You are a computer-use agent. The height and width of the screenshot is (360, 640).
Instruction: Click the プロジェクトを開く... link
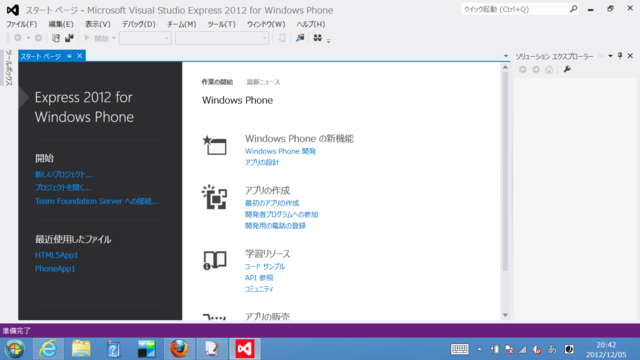(x=63, y=187)
